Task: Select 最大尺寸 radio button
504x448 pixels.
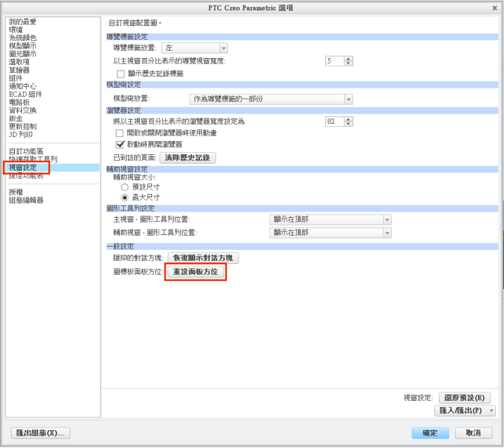Action: [125, 197]
